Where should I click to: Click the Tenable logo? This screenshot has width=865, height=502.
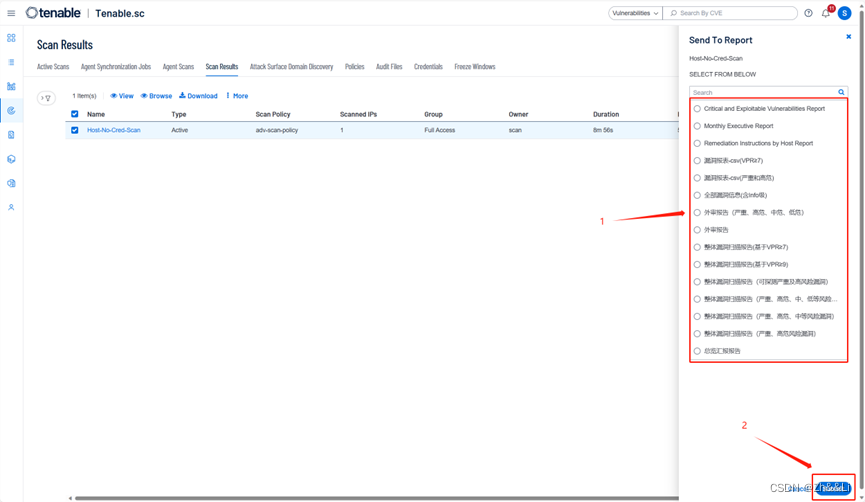53,13
